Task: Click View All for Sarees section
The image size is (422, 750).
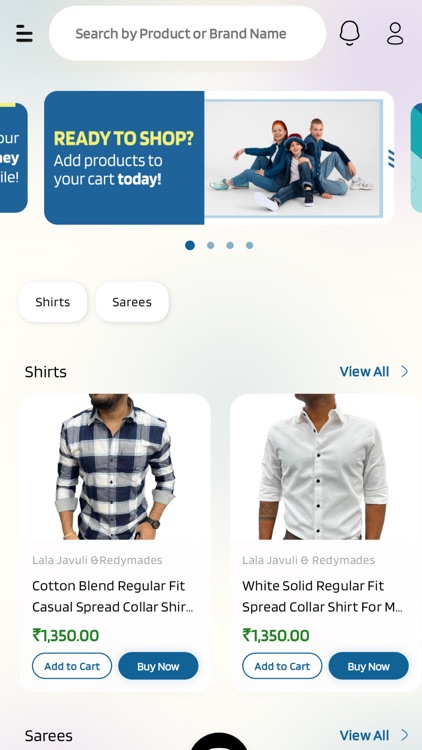Action: (364, 735)
